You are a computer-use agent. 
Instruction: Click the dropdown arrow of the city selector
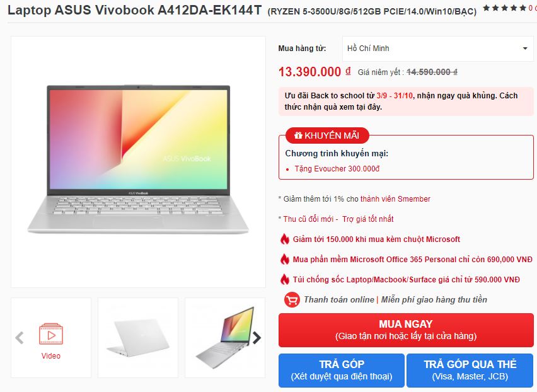point(525,49)
